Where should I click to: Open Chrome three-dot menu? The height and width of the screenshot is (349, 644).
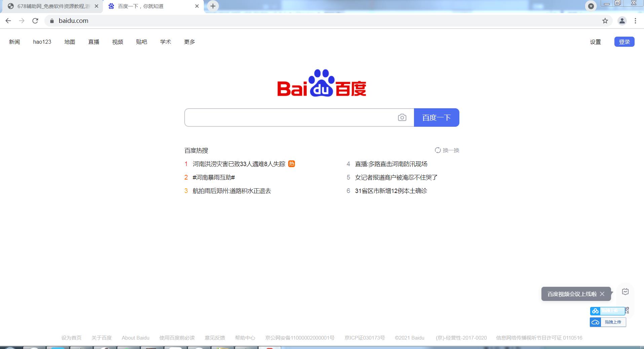click(x=635, y=21)
